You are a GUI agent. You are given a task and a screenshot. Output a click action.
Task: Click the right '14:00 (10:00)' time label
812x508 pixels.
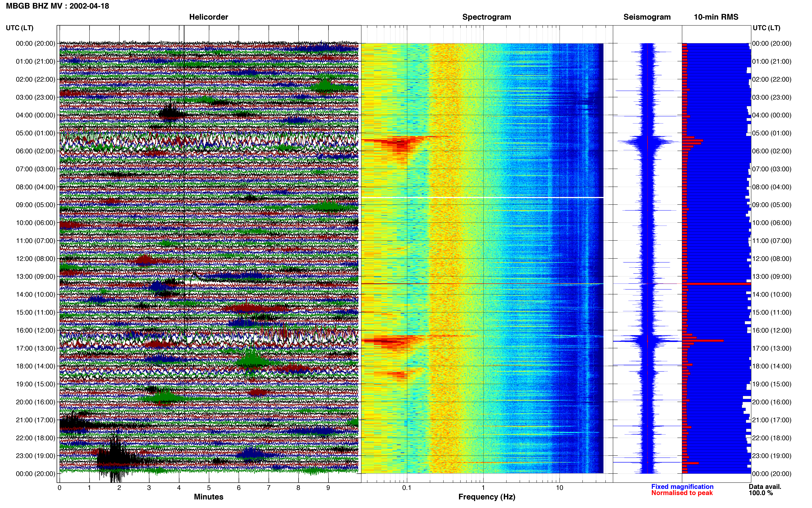(772, 294)
